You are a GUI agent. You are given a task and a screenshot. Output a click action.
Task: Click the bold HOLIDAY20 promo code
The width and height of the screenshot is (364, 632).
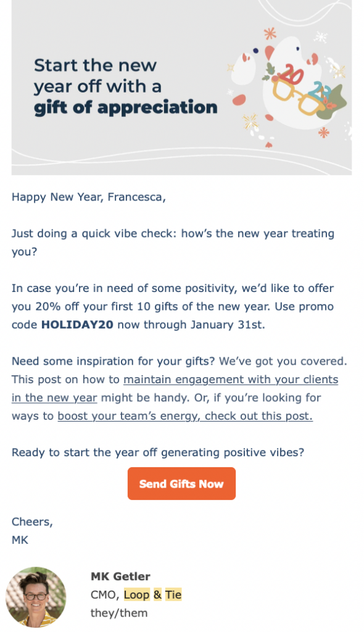77,325
